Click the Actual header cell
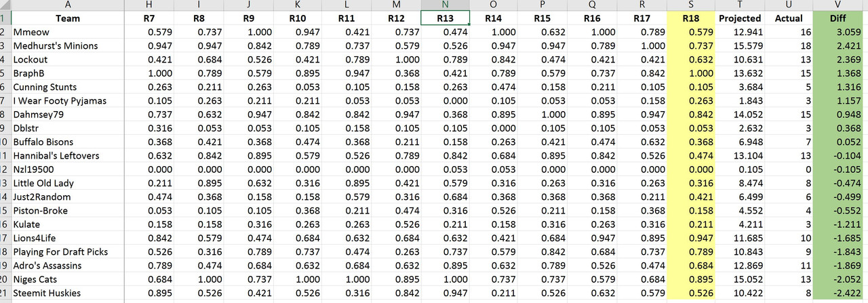The width and height of the screenshot is (868, 303). point(788,18)
